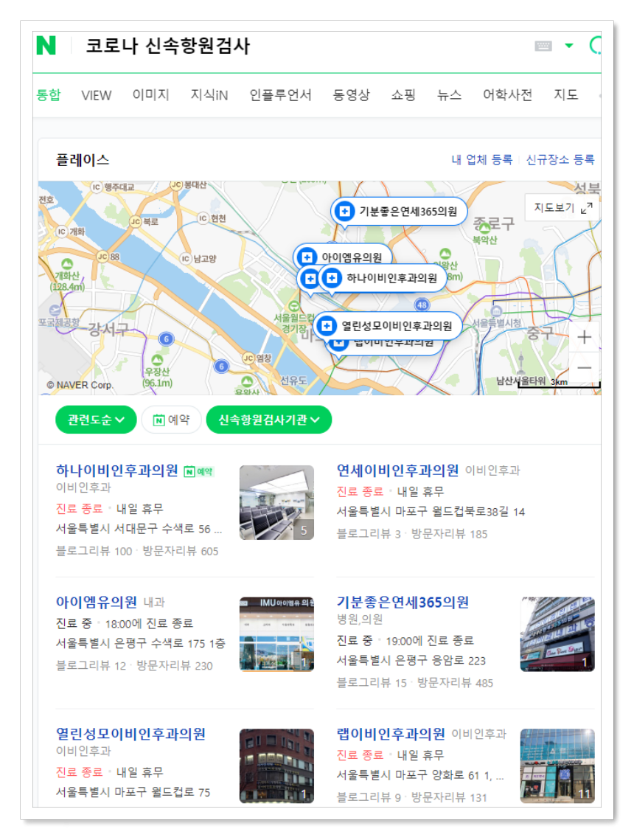This screenshot has width=634, height=840.
Task: Open the 관련도순 sort dropdown
Action: 96,420
